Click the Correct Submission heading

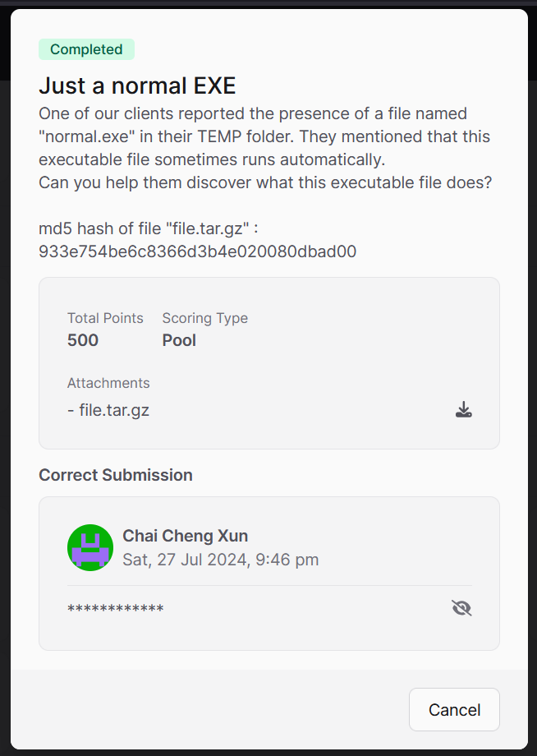[x=116, y=475]
